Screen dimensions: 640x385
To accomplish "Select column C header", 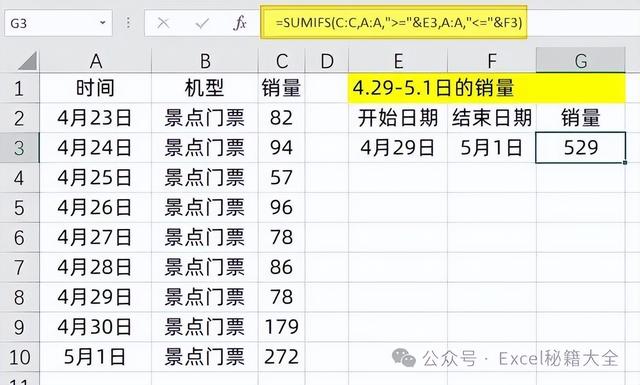I will (x=282, y=61).
